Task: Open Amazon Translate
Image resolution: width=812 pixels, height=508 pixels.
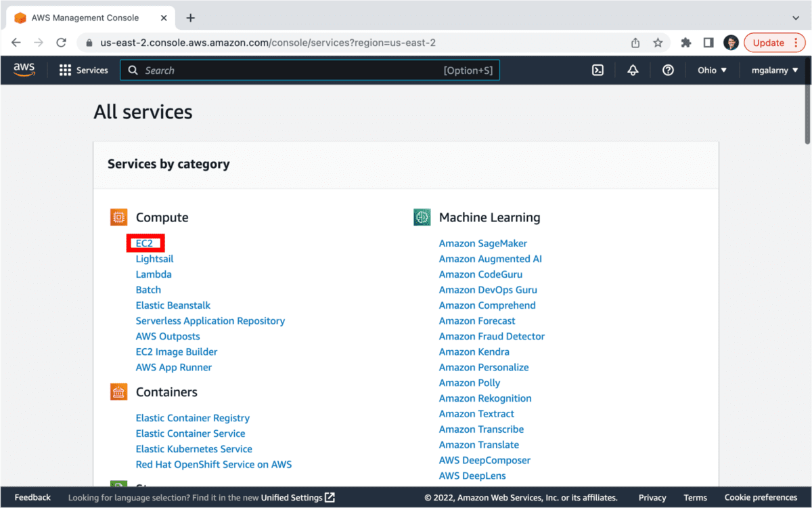Action: 479,445
